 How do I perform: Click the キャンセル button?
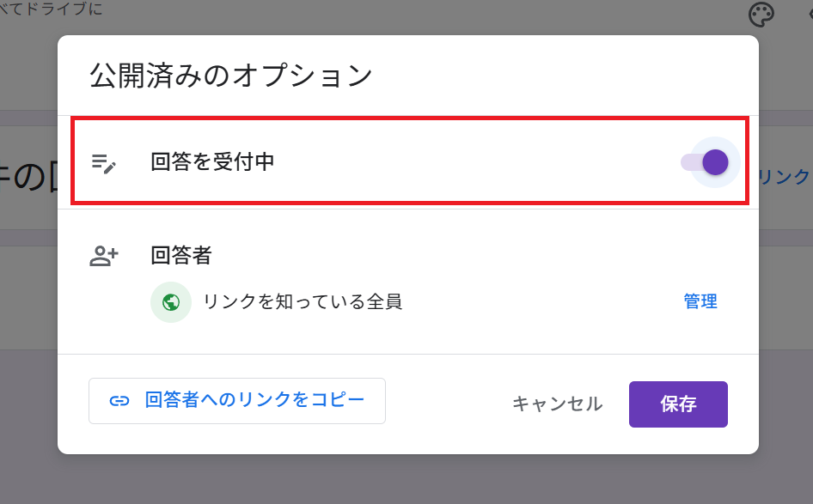[558, 404]
